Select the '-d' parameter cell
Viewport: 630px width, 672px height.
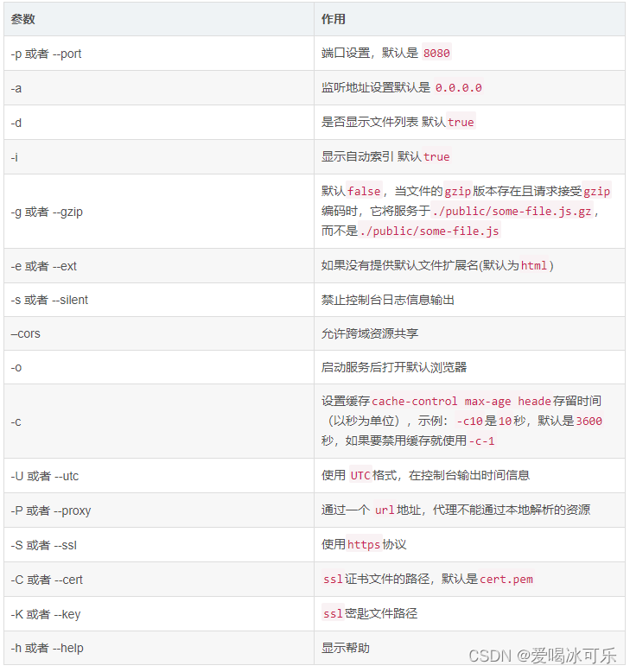[159, 123]
